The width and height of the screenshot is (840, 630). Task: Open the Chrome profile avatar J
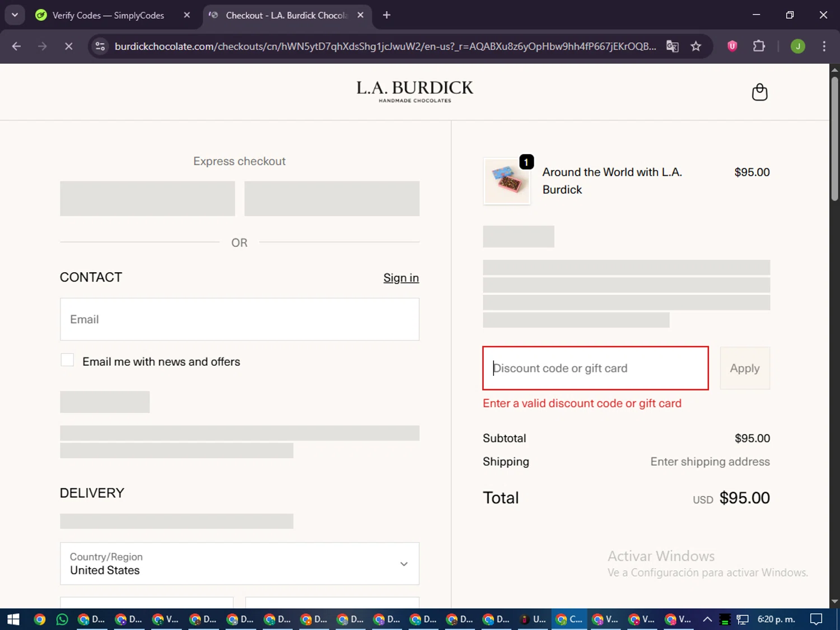point(797,46)
